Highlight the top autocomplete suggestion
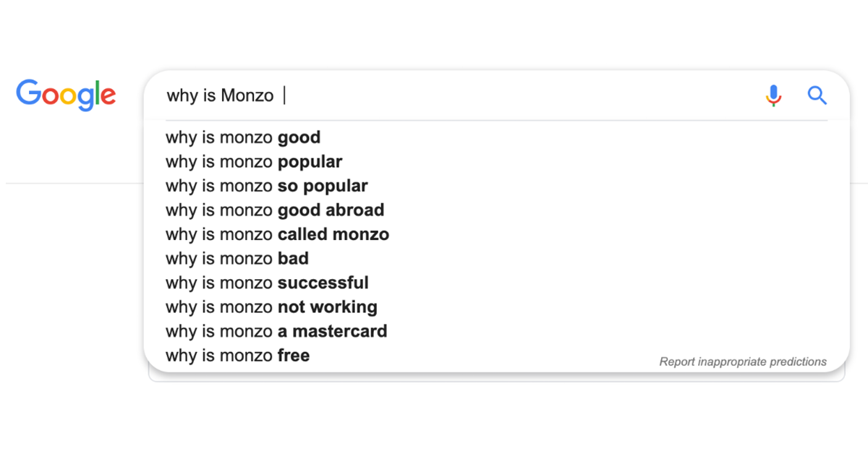Screen dimensions: 868x454 pos(243,137)
